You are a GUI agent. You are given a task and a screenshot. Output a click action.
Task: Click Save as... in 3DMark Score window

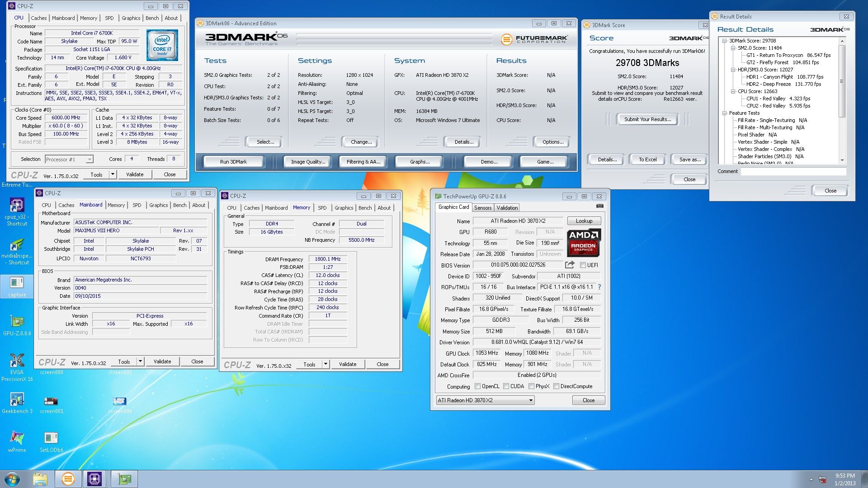click(690, 160)
